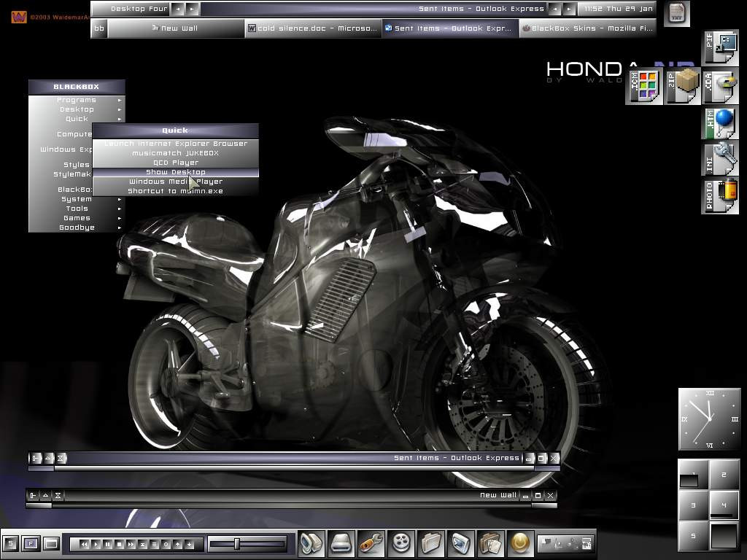Click the rectangle button beside the F button
This screenshot has height=560, width=747.
(51, 543)
